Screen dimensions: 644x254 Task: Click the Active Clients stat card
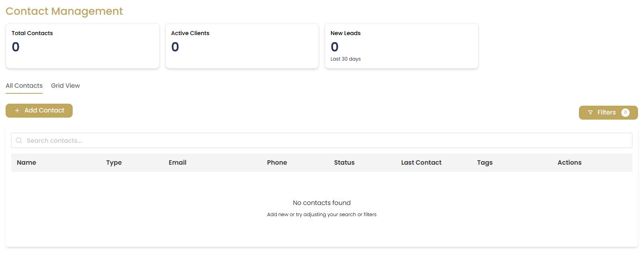(242, 45)
